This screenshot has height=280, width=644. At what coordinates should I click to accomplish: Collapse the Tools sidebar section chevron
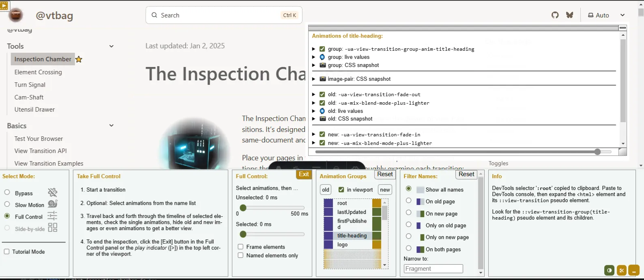(111, 46)
